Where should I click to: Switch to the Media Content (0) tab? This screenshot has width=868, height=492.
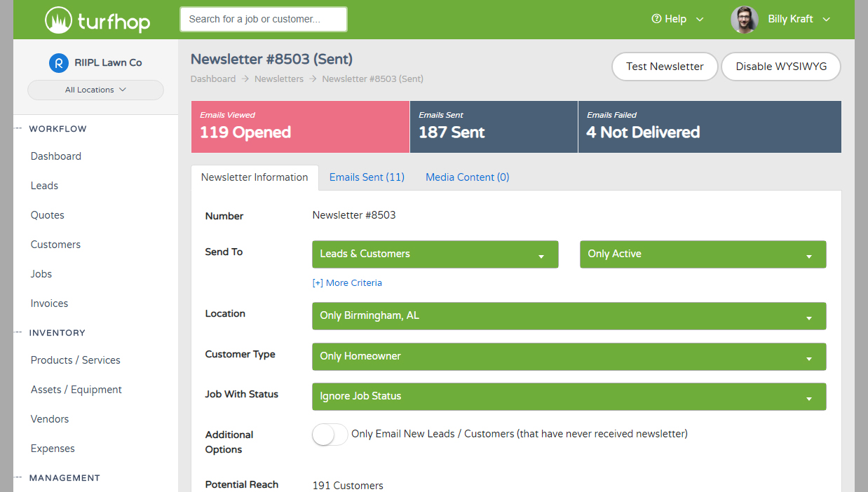467,177
